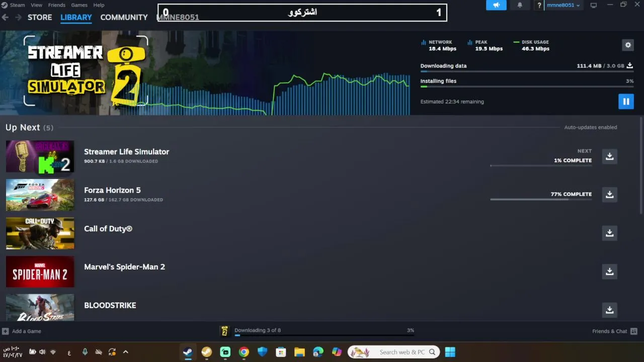Click the question mark help icon
The image size is (644, 362).
click(539, 5)
